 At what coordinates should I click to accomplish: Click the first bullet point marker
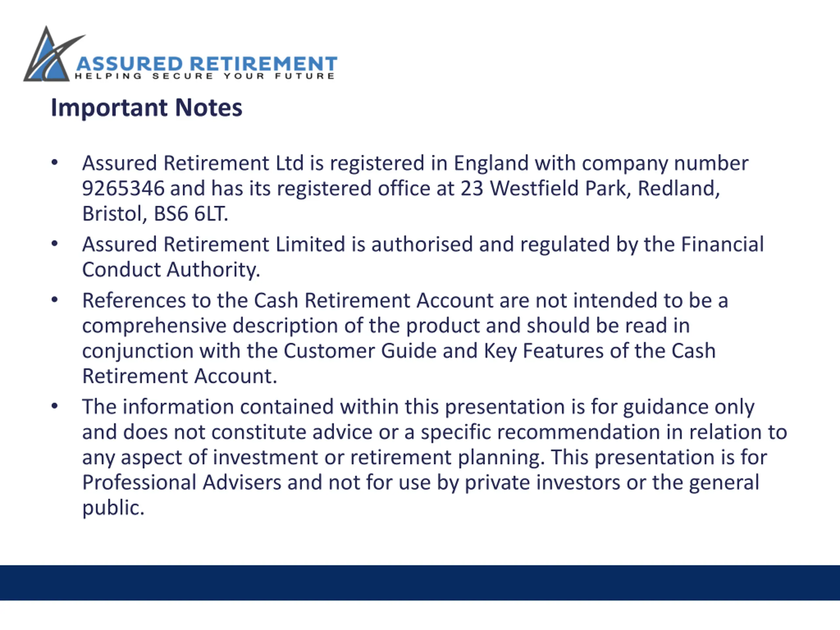tap(54, 162)
